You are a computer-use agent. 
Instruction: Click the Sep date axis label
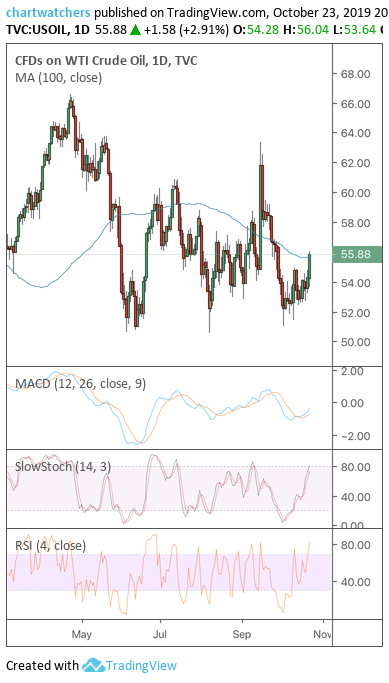point(241,635)
